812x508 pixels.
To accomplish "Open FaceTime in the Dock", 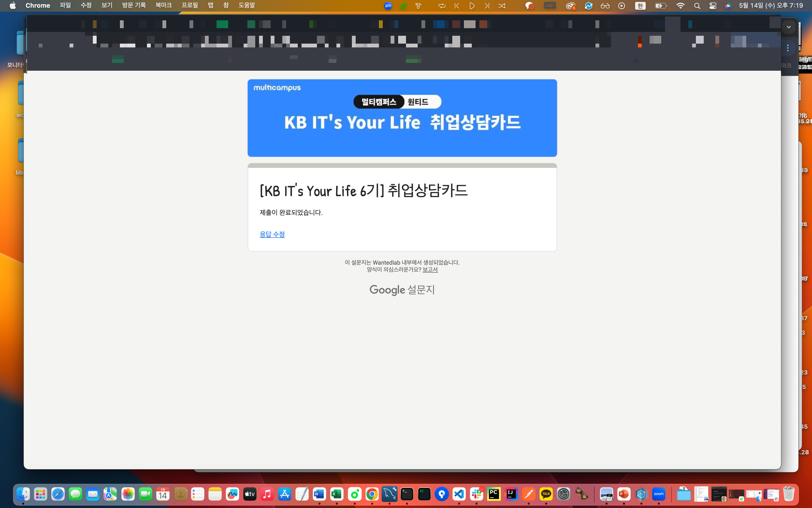I will [x=145, y=494].
